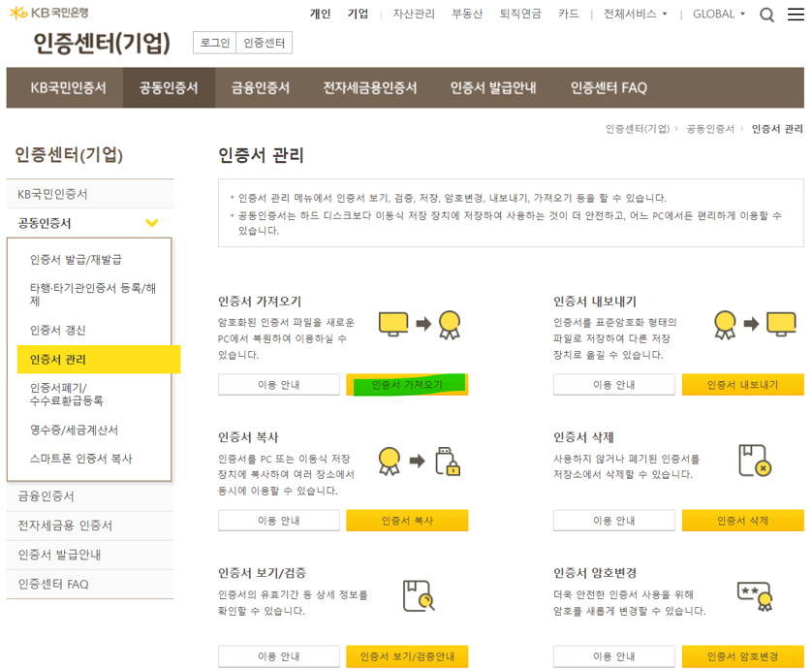The width and height of the screenshot is (812, 670).
Task: Click the 인증서 삭제 document delete icon
Action: coord(754,461)
